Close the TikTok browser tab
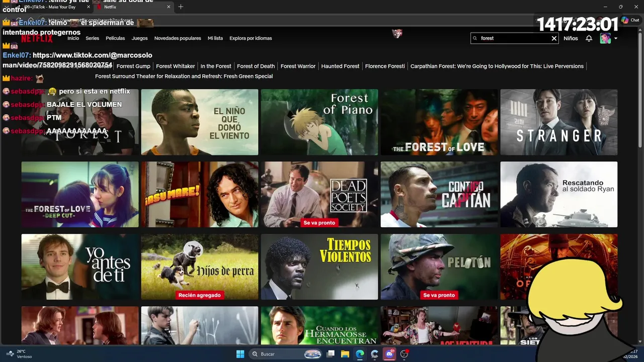Screen dimensions: 644x362 point(89,7)
